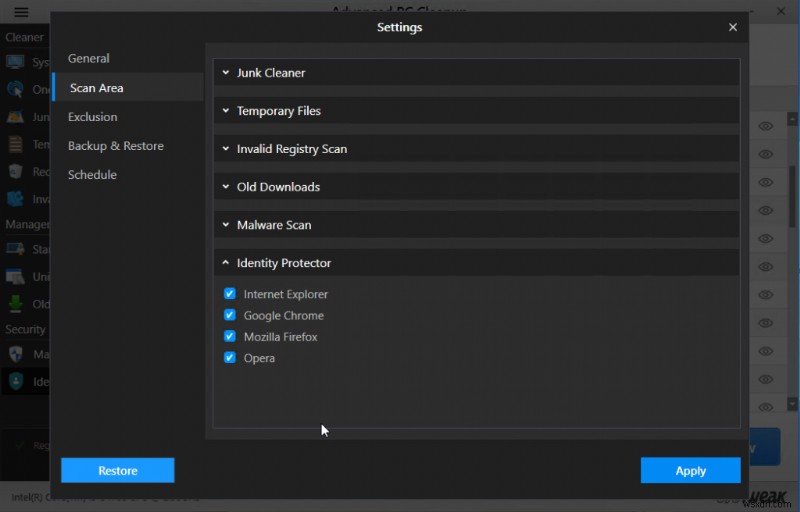Click the Temporary Files icon in sidebar

coord(15,144)
